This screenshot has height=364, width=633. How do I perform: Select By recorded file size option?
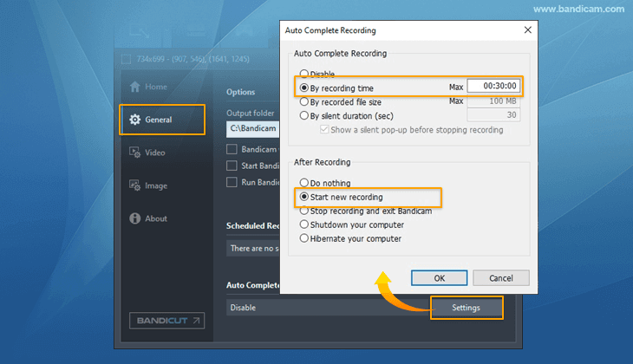tap(304, 101)
